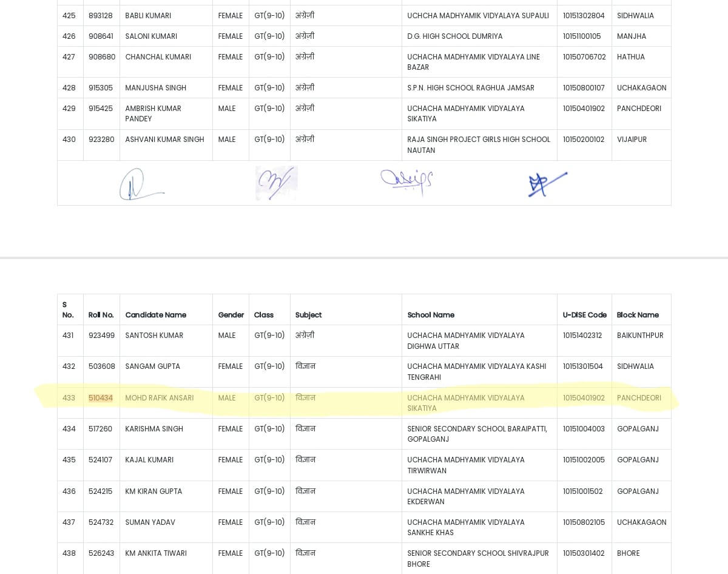Click U-DISE code 10151302804
Image resolution: width=728 pixels, height=574 pixels.
tap(584, 16)
